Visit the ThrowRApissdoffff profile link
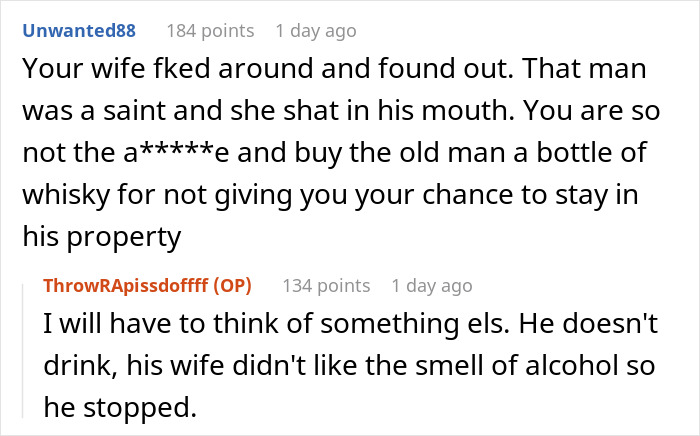The width and height of the screenshot is (700, 436). coord(126,286)
